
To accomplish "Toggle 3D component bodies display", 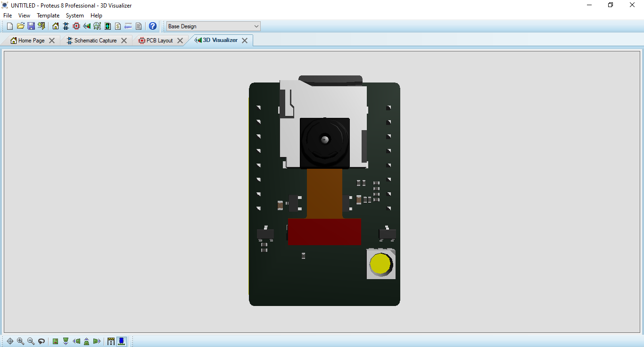I will (121, 341).
